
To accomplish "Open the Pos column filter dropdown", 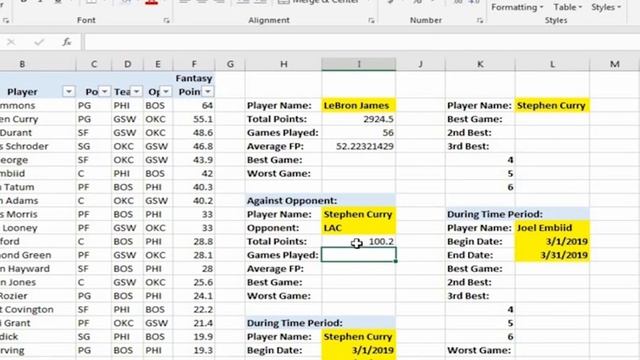I will 104,91.
